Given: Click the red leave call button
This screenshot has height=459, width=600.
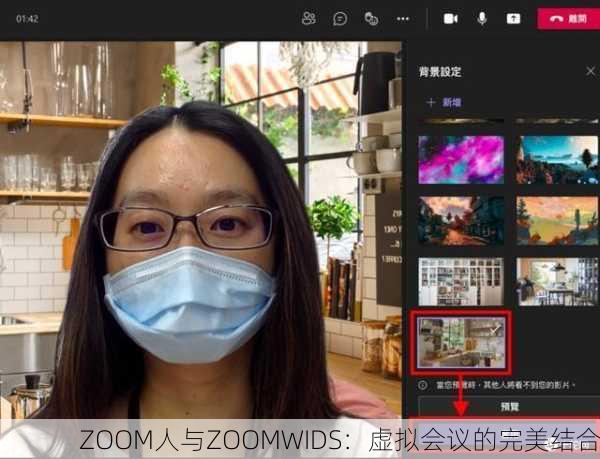Looking at the screenshot, I should pos(568,18).
